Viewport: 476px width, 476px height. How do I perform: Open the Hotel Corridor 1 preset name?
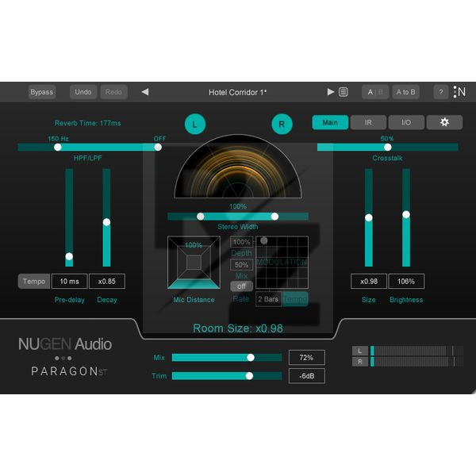pos(238,92)
